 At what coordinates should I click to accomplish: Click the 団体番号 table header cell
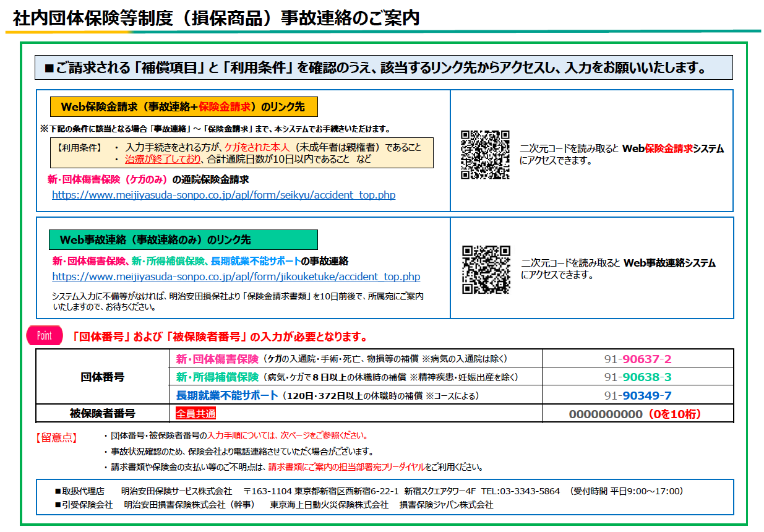pyautogui.click(x=103, y=377)
